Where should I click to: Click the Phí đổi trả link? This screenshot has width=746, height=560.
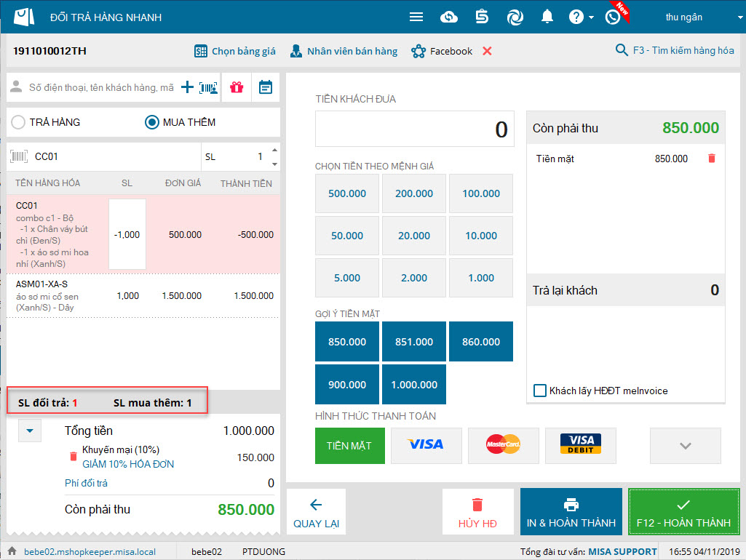[x=86, y=483]
